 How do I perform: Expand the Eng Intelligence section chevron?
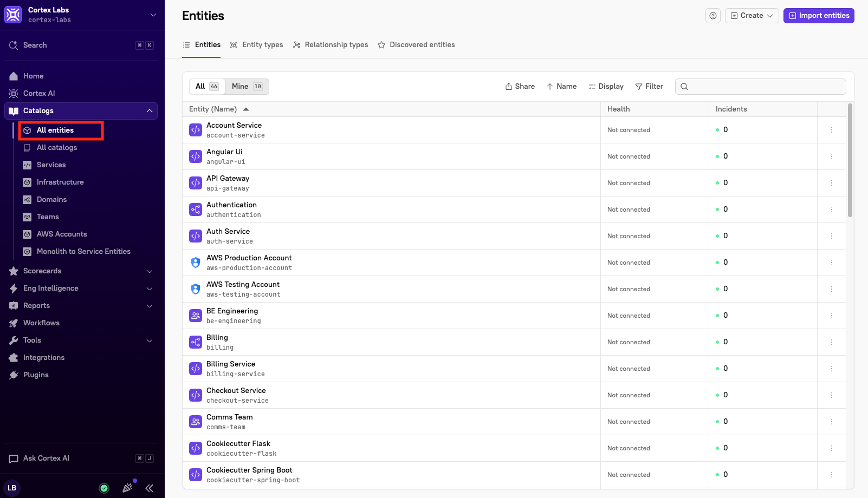(150, 289)
